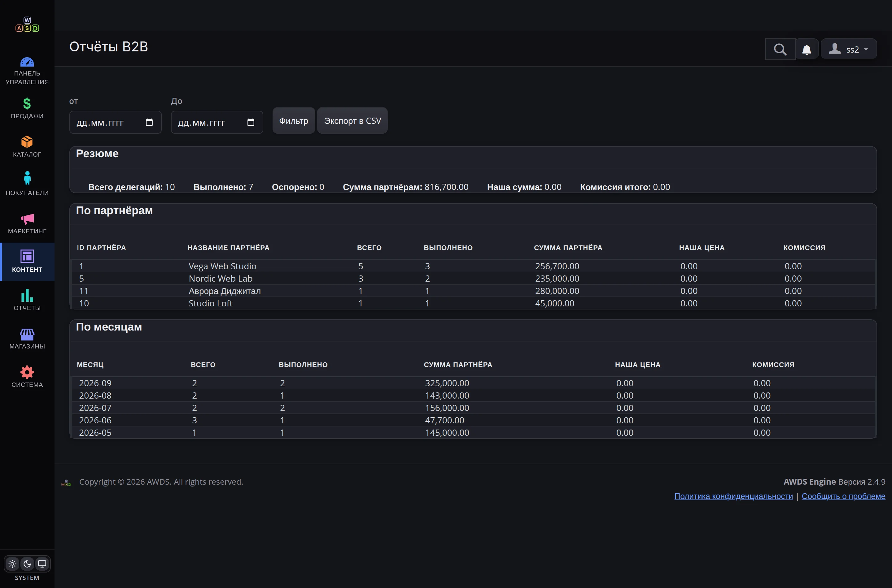
Task: Focus the До date input field
Action: pyautogui.click(x=217, y=122)
